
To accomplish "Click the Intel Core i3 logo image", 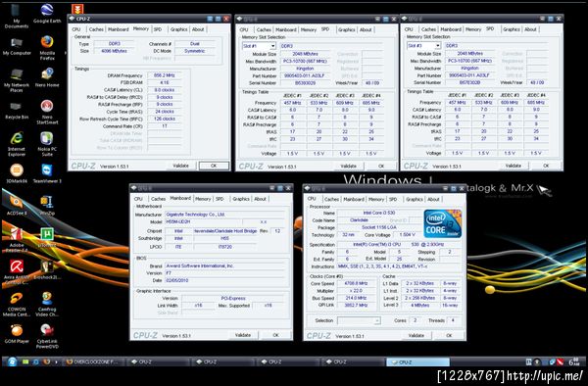I will click(443, 224).
